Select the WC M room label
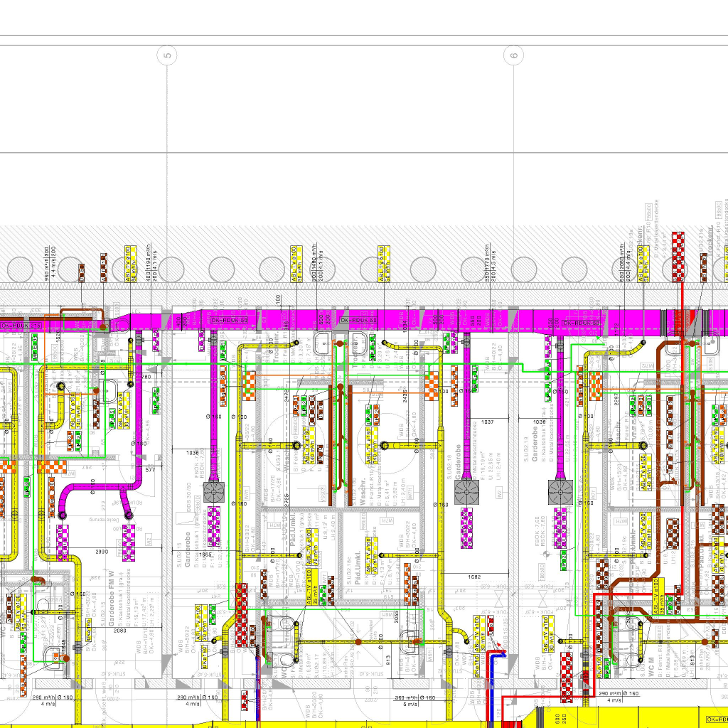 [x=650, y=667]
